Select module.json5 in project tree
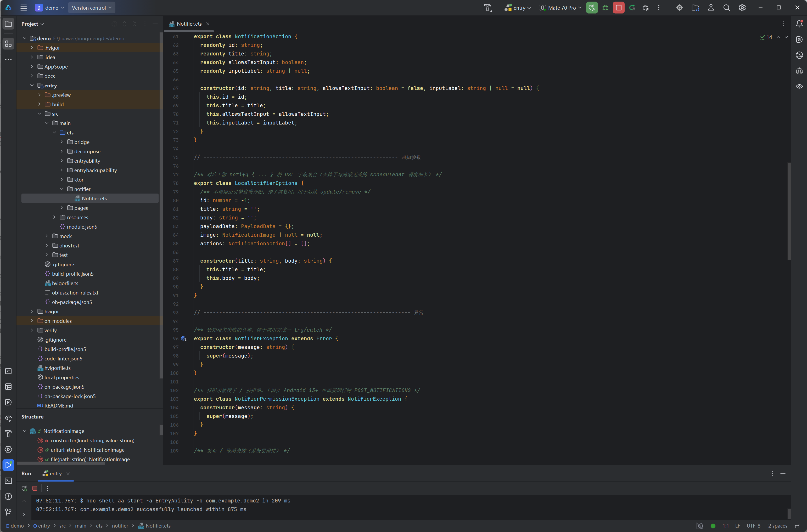This screenshot has width=807, height=532. click(x=82, y=227)
